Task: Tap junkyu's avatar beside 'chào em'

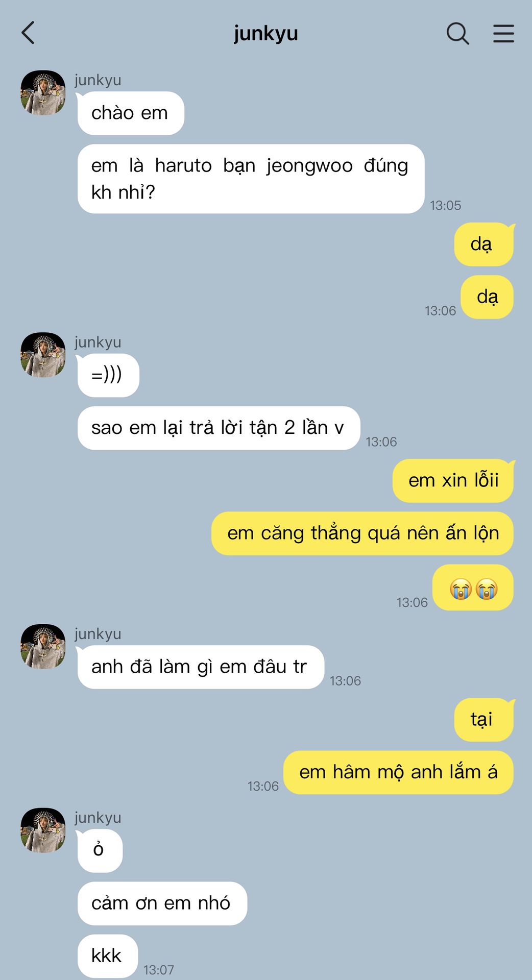Action: point(43,93)
